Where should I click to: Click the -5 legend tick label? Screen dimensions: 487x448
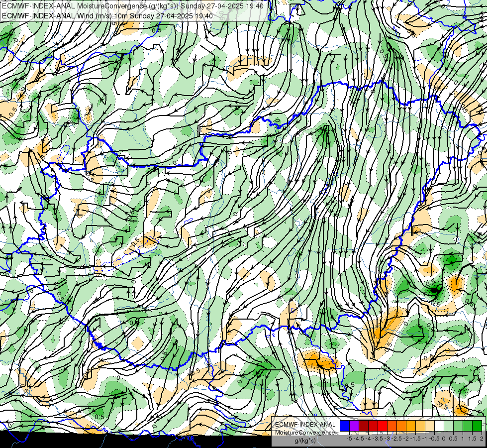click(349, 439)
